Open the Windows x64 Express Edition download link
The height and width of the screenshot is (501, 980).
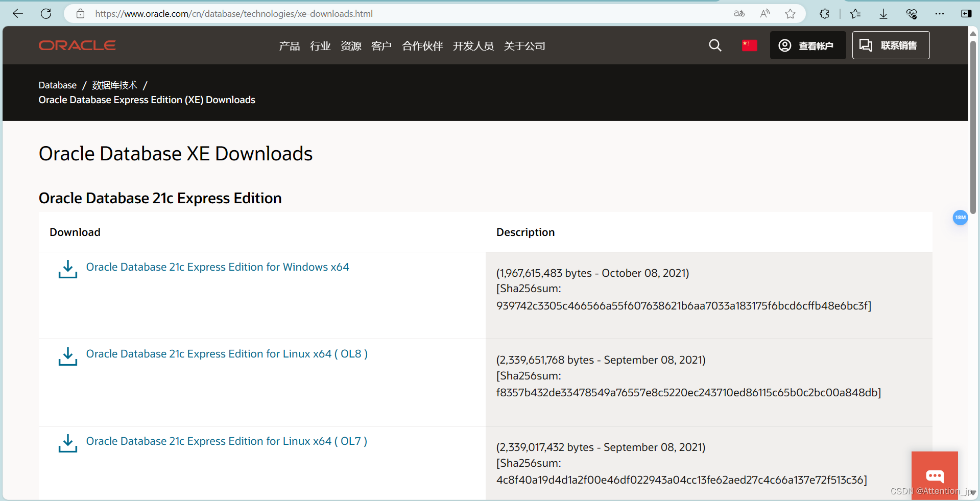pyautogui.click(x=218, y=267)
